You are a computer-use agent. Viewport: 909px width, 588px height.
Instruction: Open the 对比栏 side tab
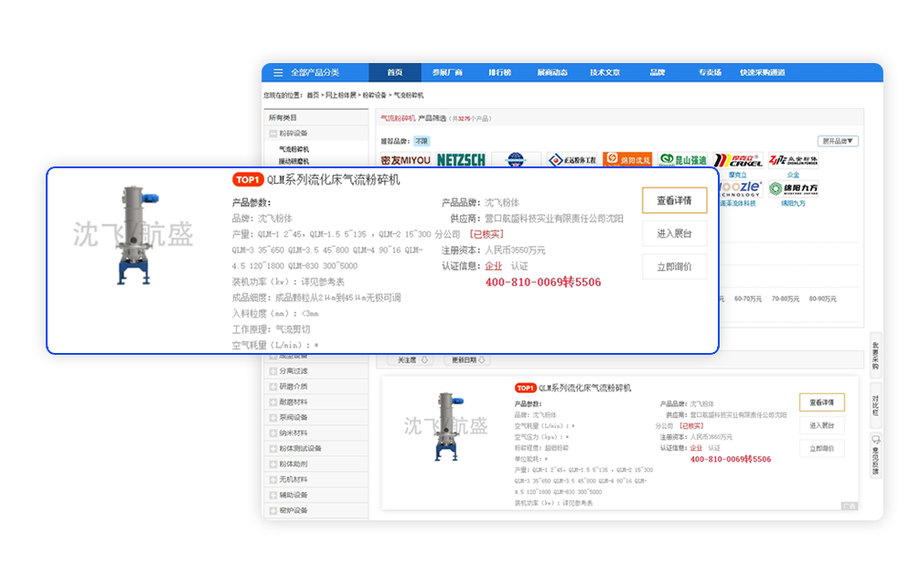point(875,405)
